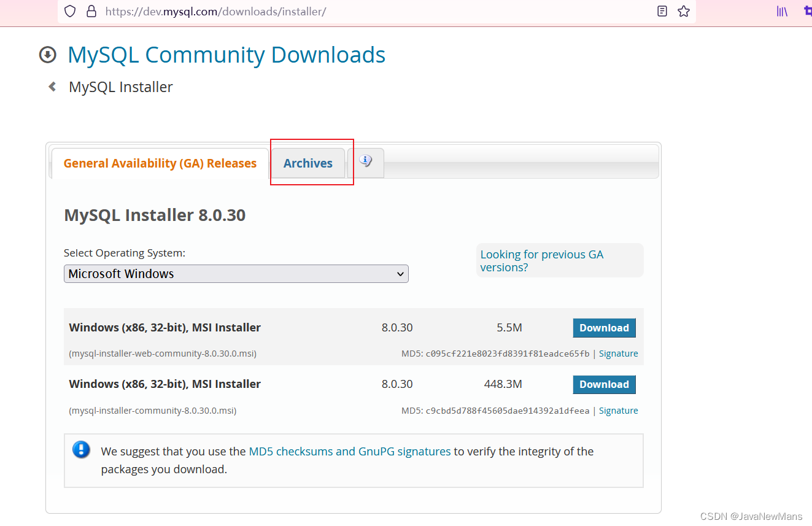Screen dimensions: 812x526
Task: Click the 448.3M file size value
Action: [x=503, y=384]
